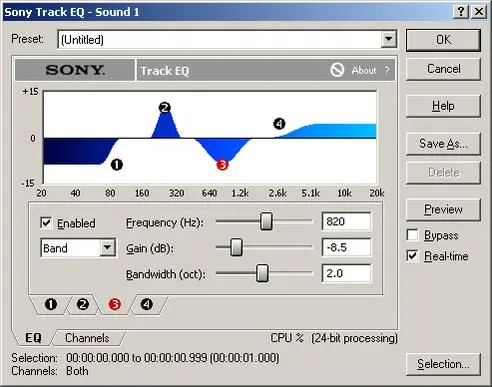Click the Preview button
The width and height of the screenshot is (492, 387).
click(x=443, y=210)
